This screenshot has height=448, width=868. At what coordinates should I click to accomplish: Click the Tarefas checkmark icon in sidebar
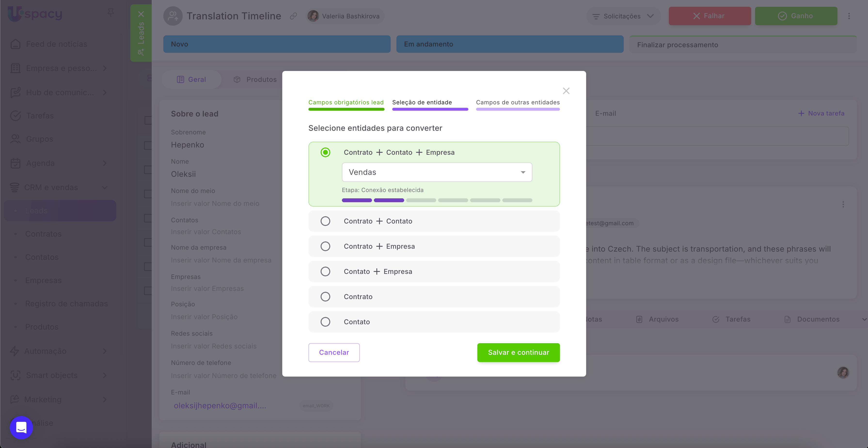[x=16, y=116]
